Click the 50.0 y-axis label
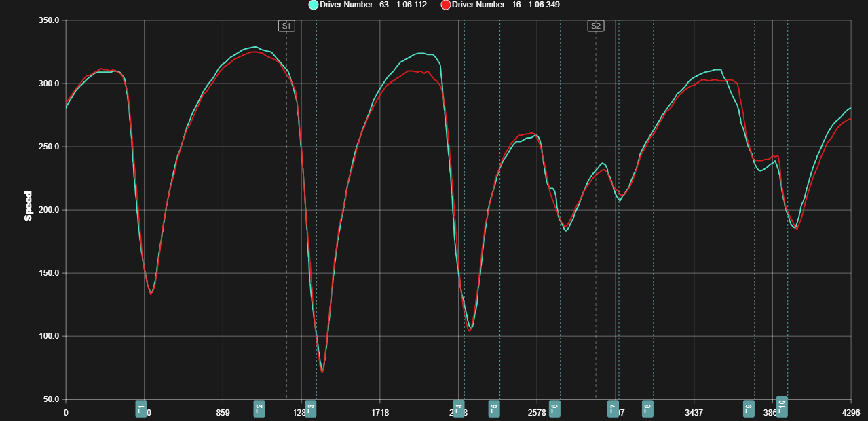This screenshot has height=421, width=868. tap(51, 399)
